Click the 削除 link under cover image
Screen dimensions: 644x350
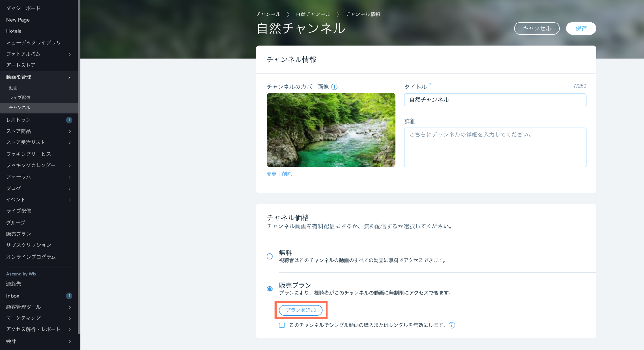(287, 174)
